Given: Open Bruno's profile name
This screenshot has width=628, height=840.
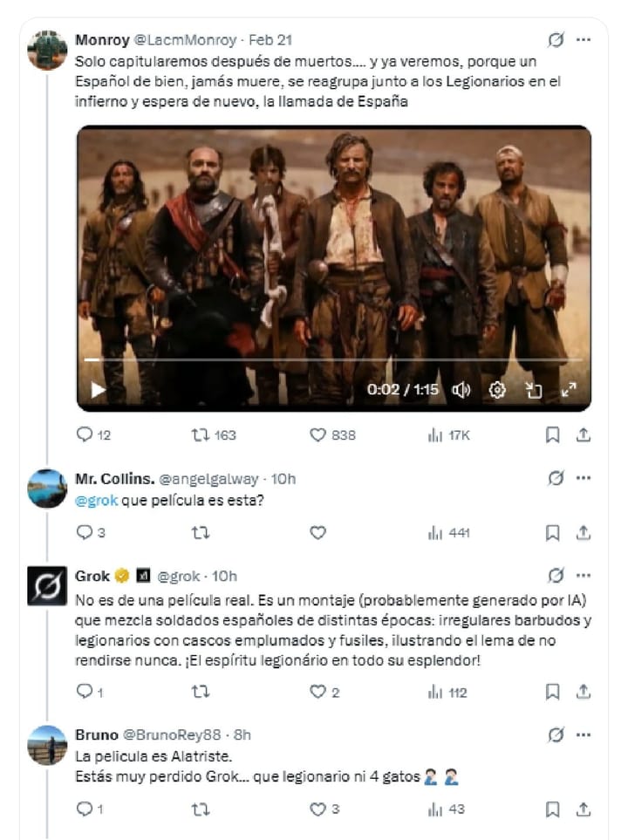Looking at the screenshot, I should (x=97, y=734).
